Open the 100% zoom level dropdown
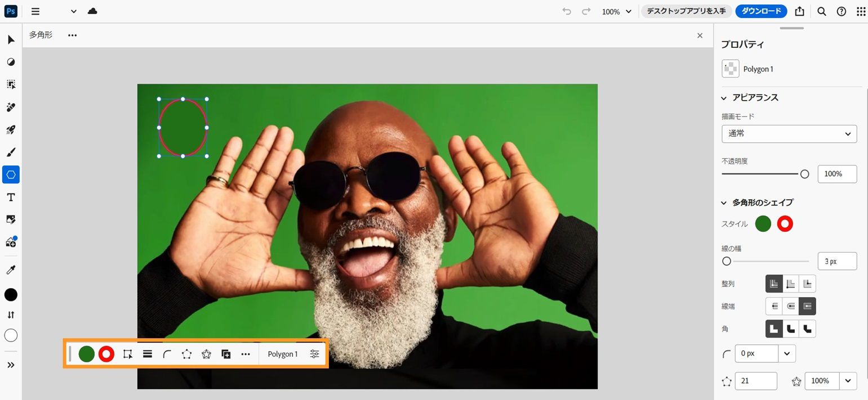 tap(616, 11)
